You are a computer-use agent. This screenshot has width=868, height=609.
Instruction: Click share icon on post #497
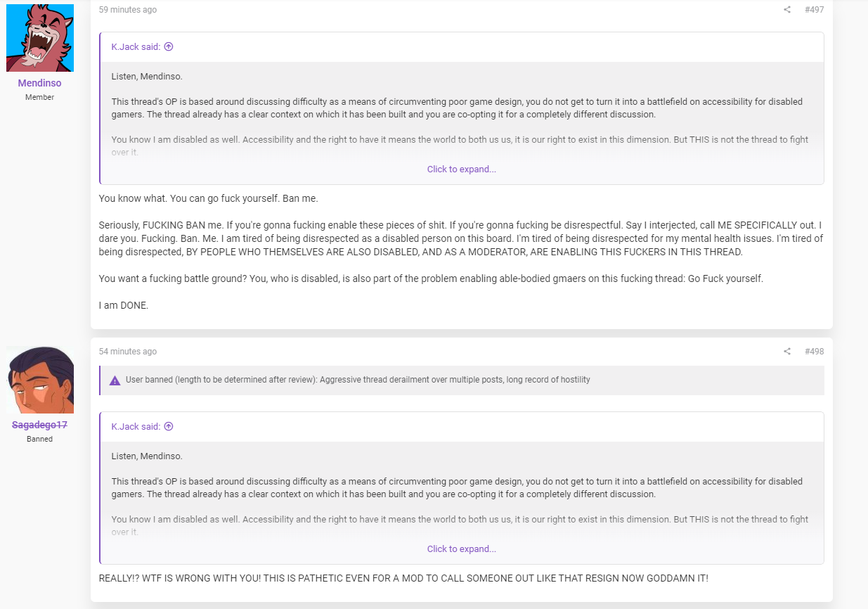pyautogui.click(x=787, y=10)
